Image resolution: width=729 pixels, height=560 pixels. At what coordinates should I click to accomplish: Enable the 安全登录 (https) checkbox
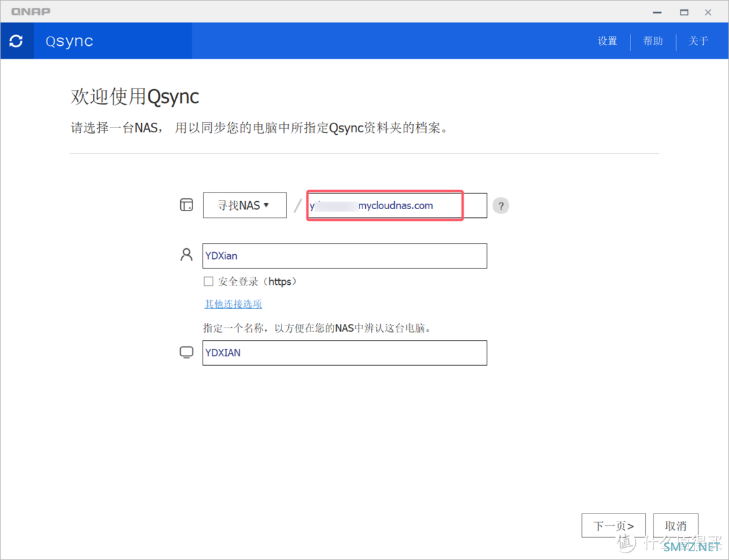[x=209, y=281]
